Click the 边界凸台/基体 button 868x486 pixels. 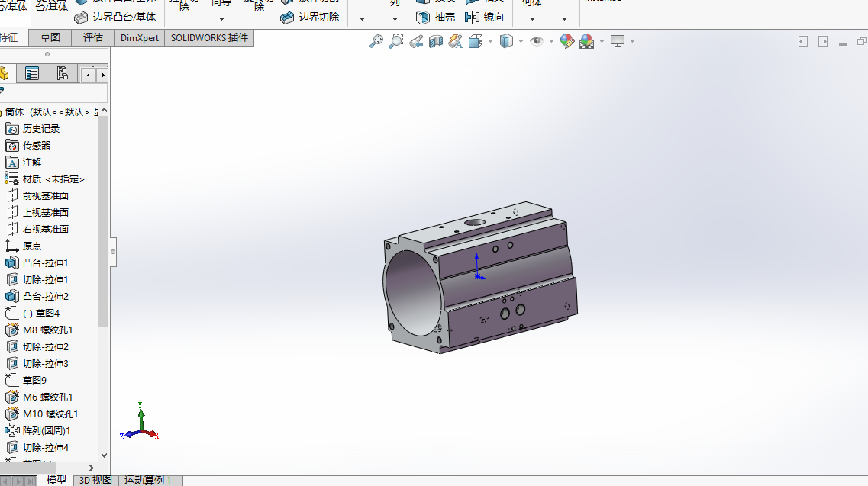(x=115, y=17)
